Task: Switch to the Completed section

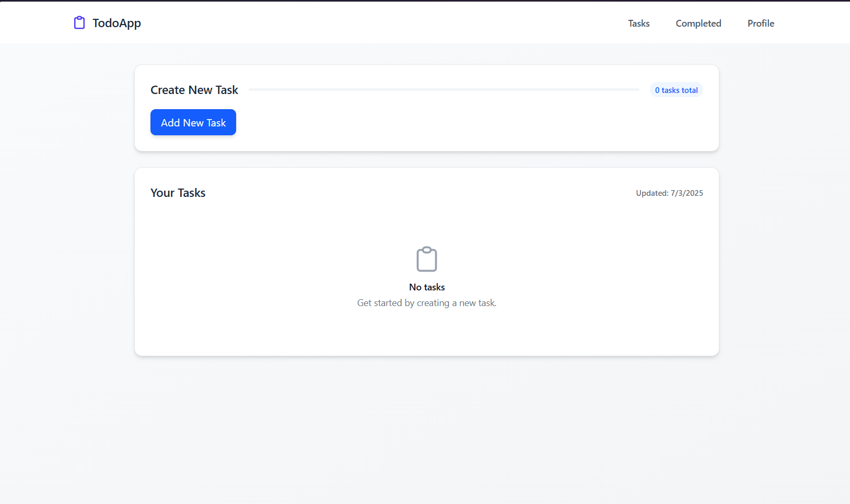Action: [698, 24]
